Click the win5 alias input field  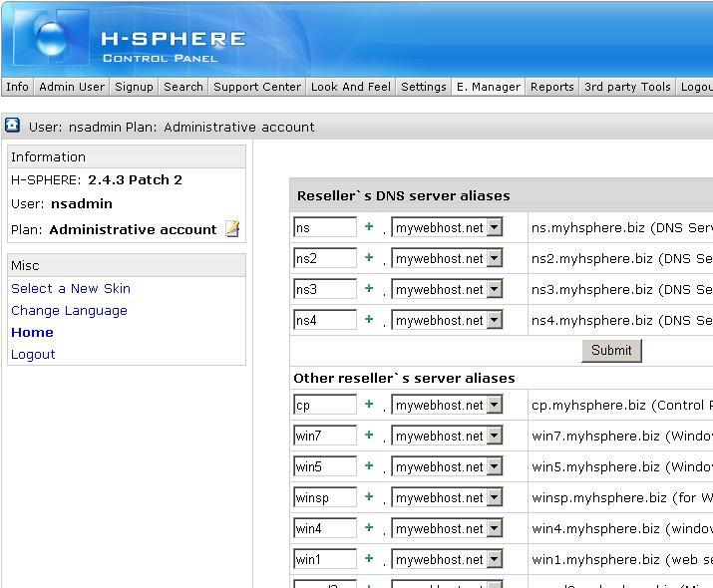[x=325, y=465]
